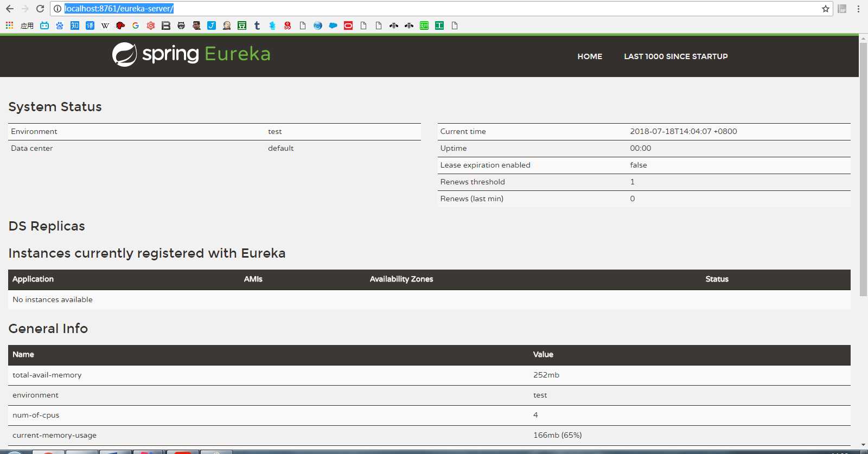Open the Google G bookmark

click(136, 25)
